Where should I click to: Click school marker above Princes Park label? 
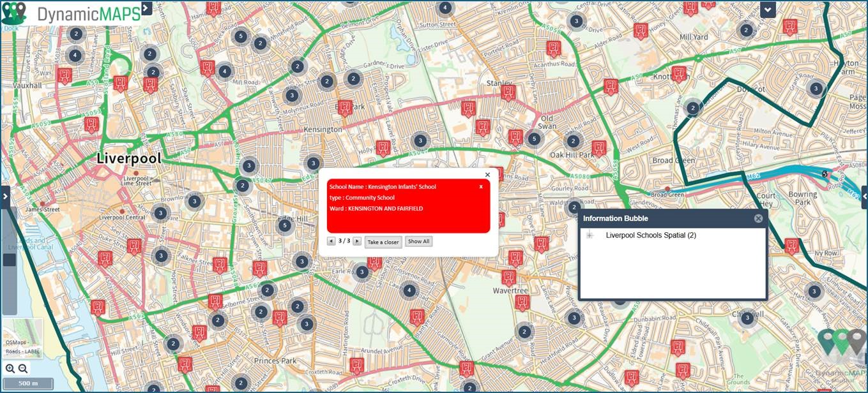tap(280, 318)
